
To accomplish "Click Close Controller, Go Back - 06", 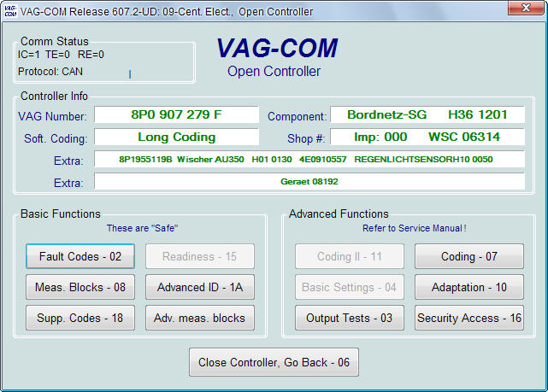I will (x=274, y=362).
